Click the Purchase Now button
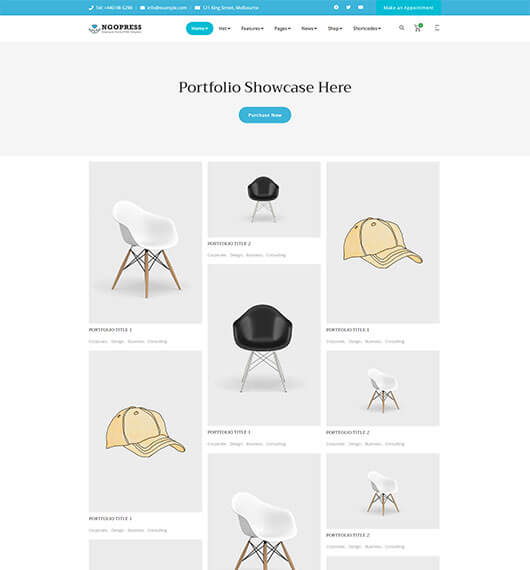The image size is (530, 570). point(265,115)
